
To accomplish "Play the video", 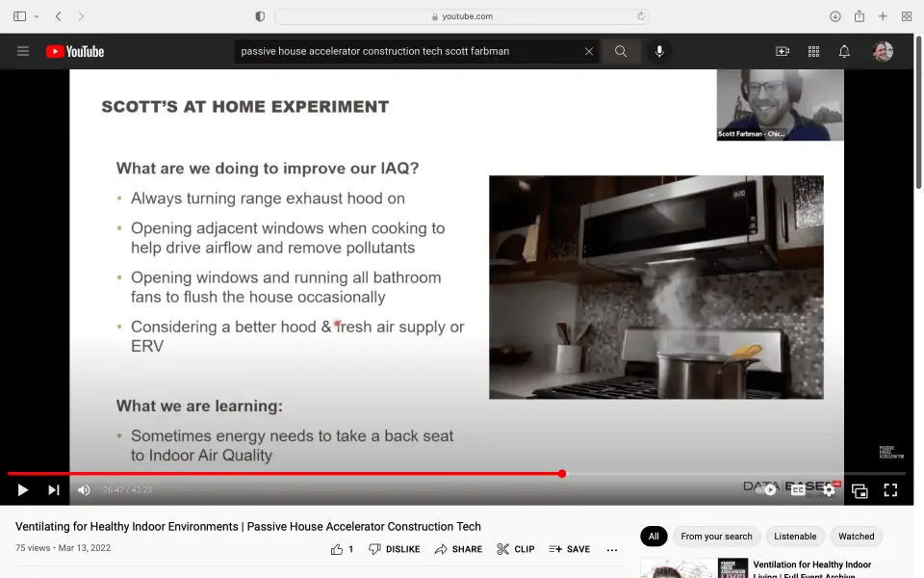I will point(22,490).
